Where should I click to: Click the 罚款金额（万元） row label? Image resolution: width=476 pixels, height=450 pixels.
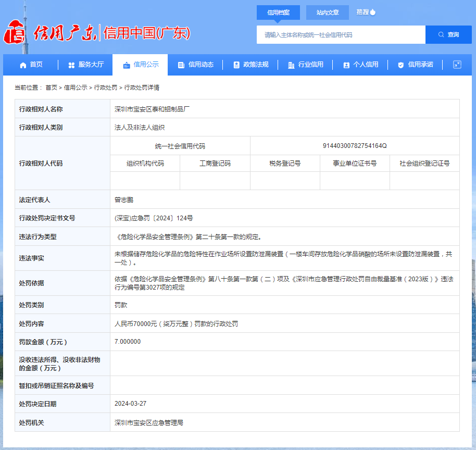[43, 342]
